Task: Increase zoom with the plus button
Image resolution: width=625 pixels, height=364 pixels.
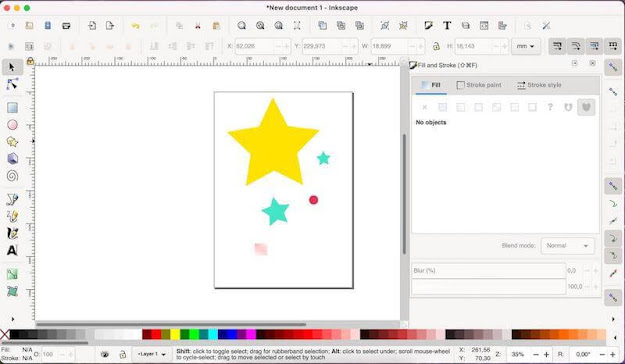Action: 546,354
